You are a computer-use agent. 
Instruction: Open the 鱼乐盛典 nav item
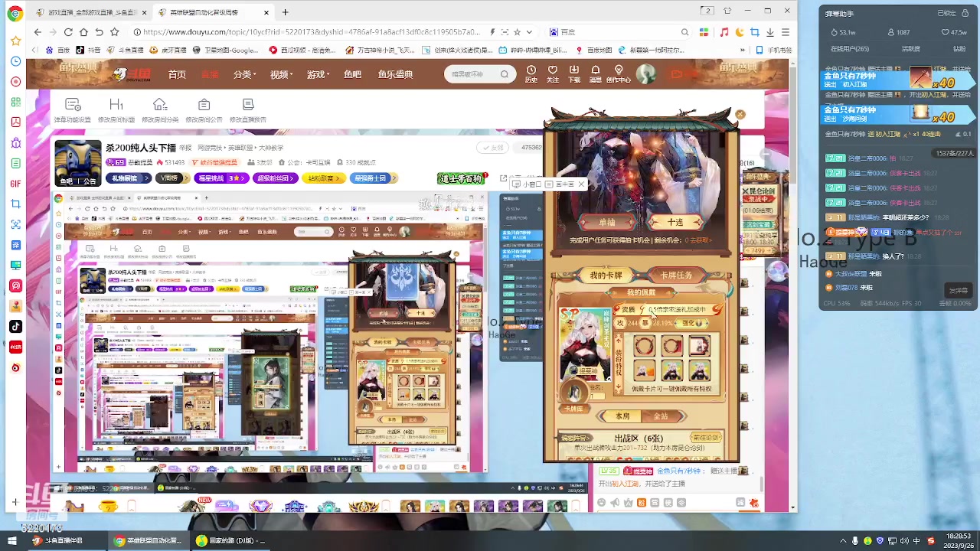[x=395, y=74]
